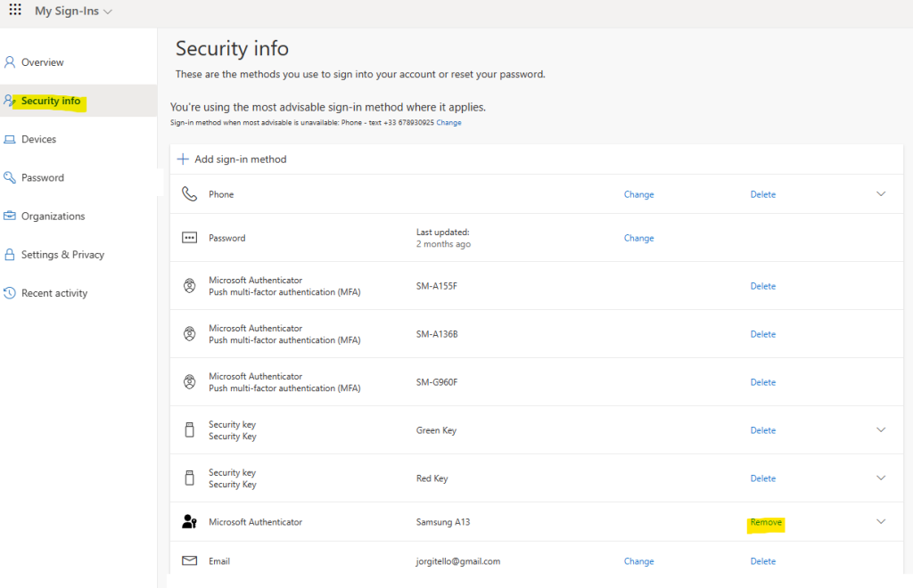Viewport: 913px width, 588px height.
Task: Delete Authenticator on SM-A136B
Action: 763,334
